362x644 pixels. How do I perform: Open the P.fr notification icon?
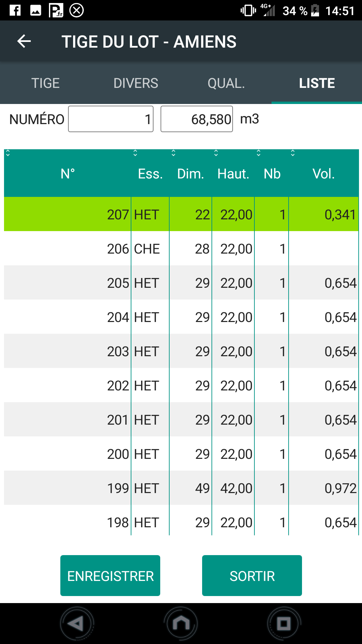tap(56, 10)
